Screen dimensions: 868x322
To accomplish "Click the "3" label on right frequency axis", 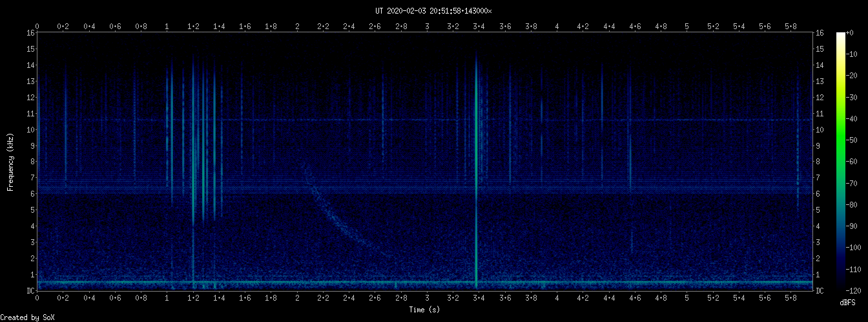I will tap(818, 242).
